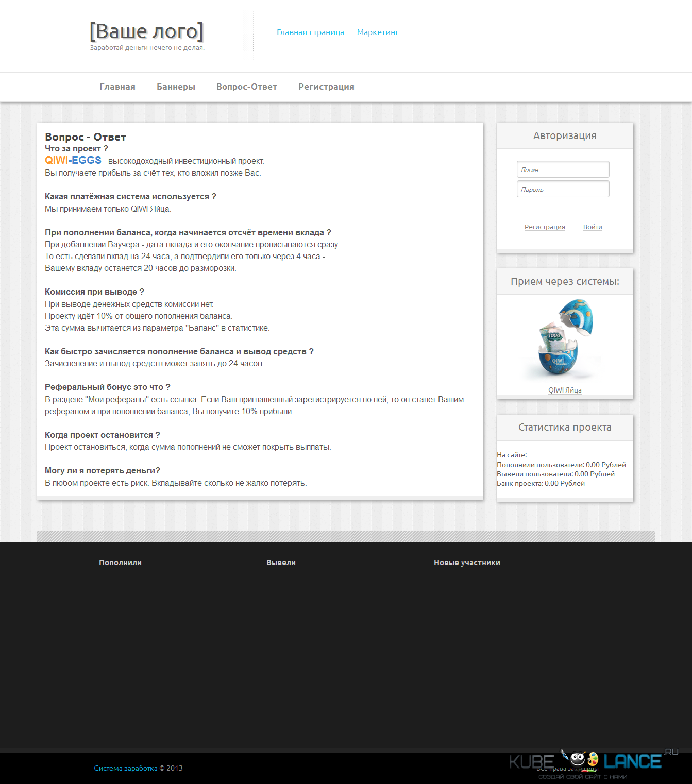This screenshot has width=692, height=784.
Task: Click Банк проекта: 0.00 Рублей line
Action: 541,483
